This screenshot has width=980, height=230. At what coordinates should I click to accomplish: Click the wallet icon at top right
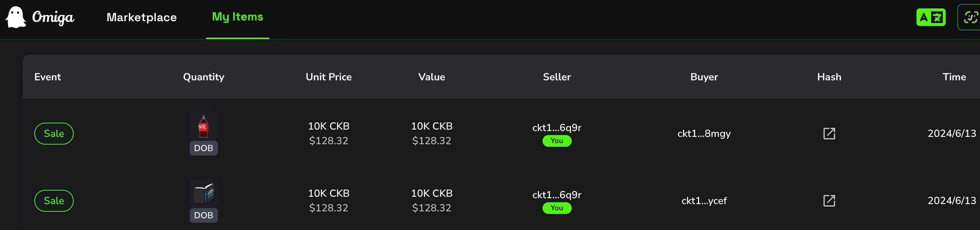(970, 17)
